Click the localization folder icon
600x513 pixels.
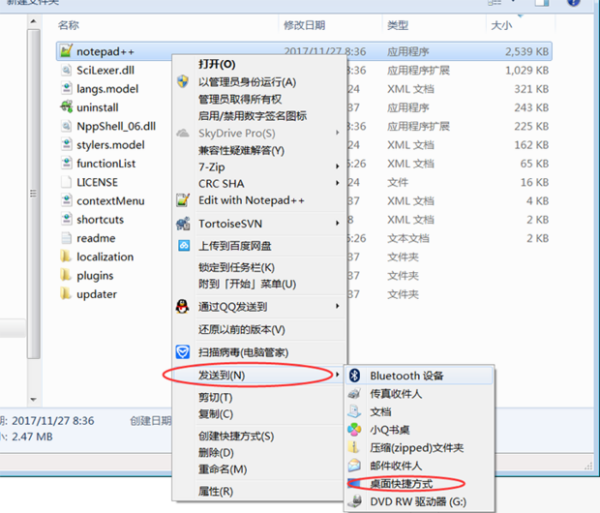pyautogui.click(x=66, y=256)
